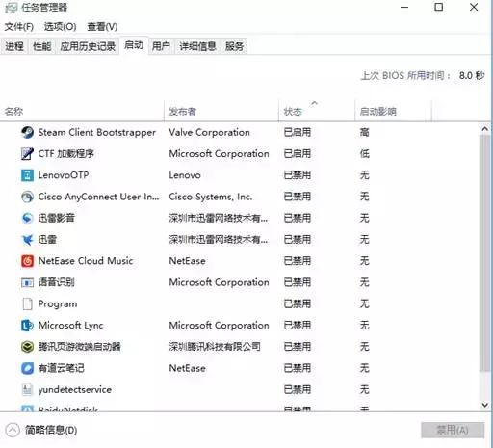
Task: Switch to the 进程 tab
Action: [x=14, y=46]
